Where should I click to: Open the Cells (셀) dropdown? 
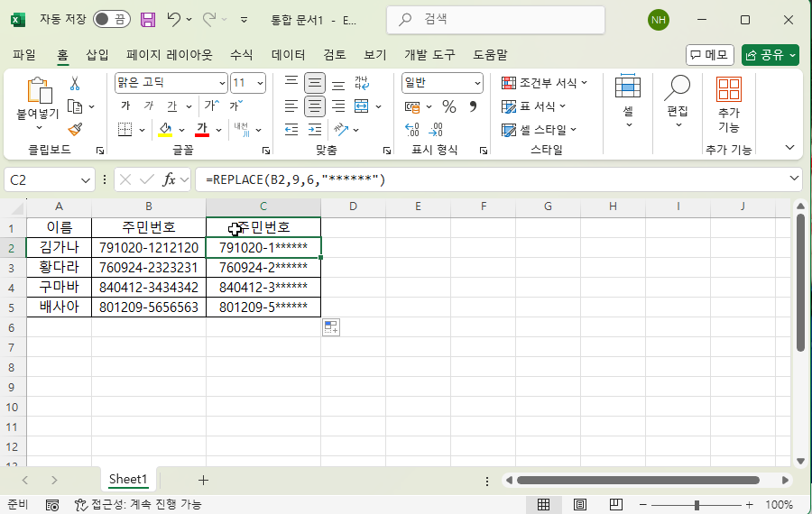point(628,102)
